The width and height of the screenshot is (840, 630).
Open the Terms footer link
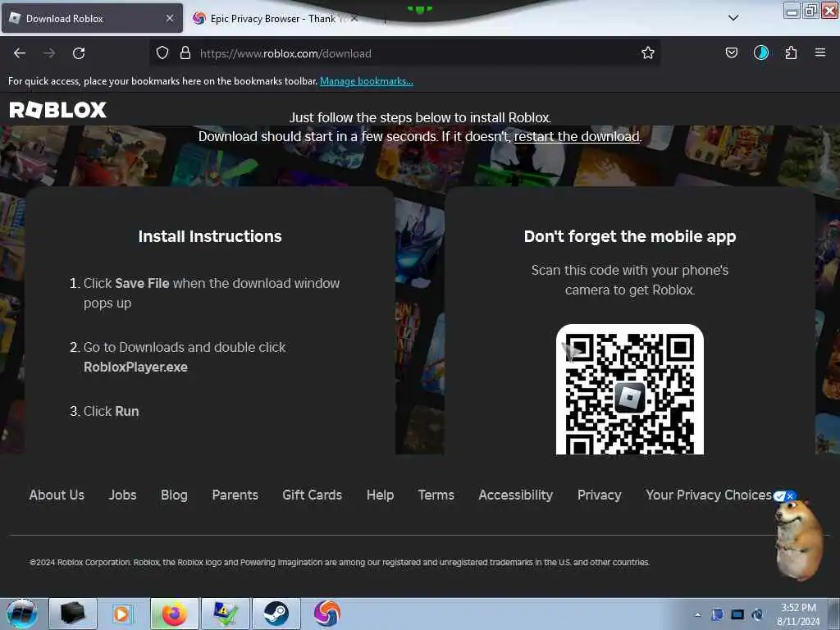(x=436, y=495)
